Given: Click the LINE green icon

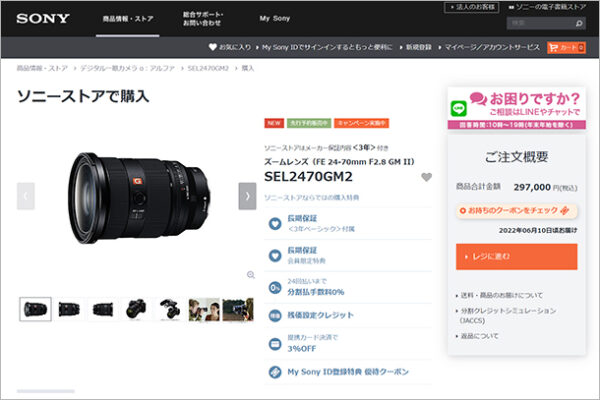Looking at the screenshot, I should (458, 109).
